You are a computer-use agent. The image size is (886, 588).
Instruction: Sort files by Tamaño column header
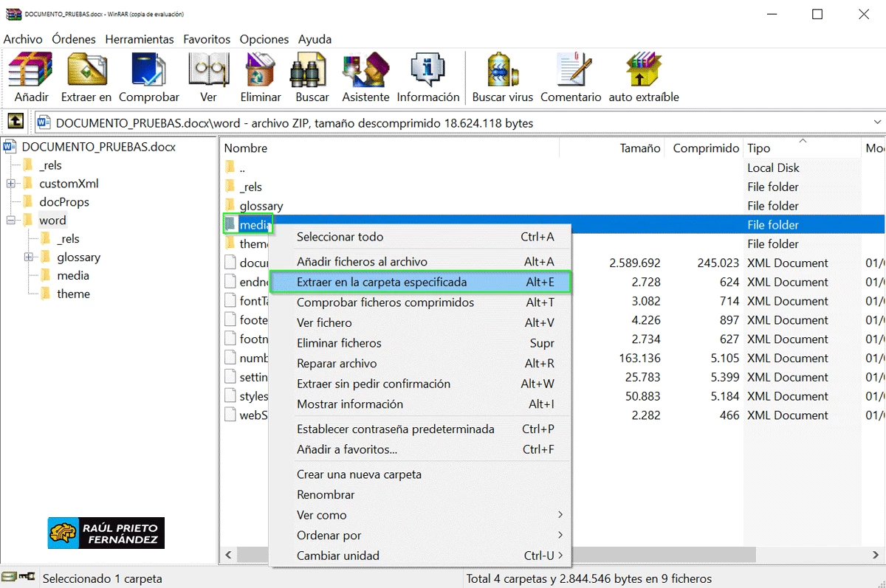tap(639, 148)
